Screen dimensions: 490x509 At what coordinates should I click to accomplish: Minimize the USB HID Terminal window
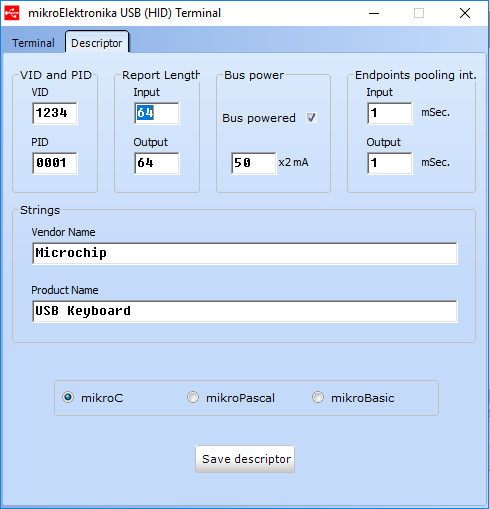pyautogui.click(x=374, y=13)
